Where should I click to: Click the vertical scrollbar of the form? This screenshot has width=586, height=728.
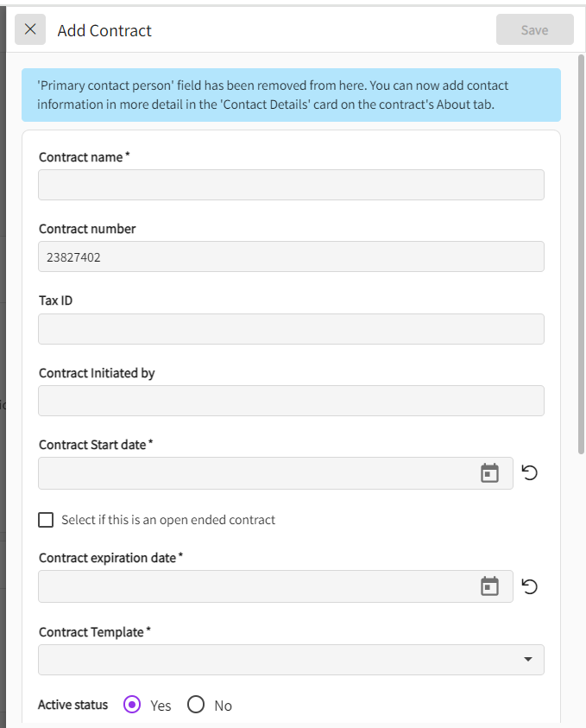[582, 259]
